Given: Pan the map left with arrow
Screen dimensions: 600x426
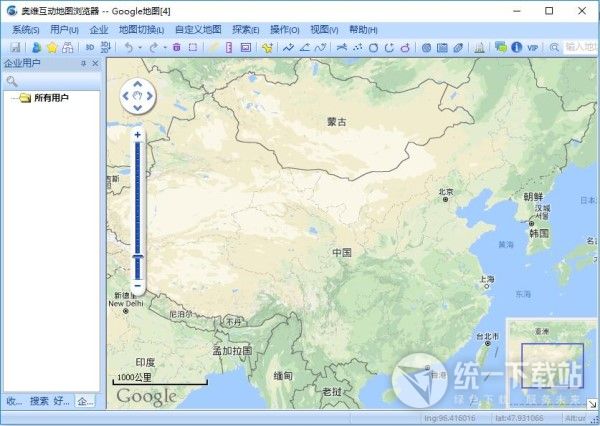Looking at the screenshot, I should click(126, 96).
